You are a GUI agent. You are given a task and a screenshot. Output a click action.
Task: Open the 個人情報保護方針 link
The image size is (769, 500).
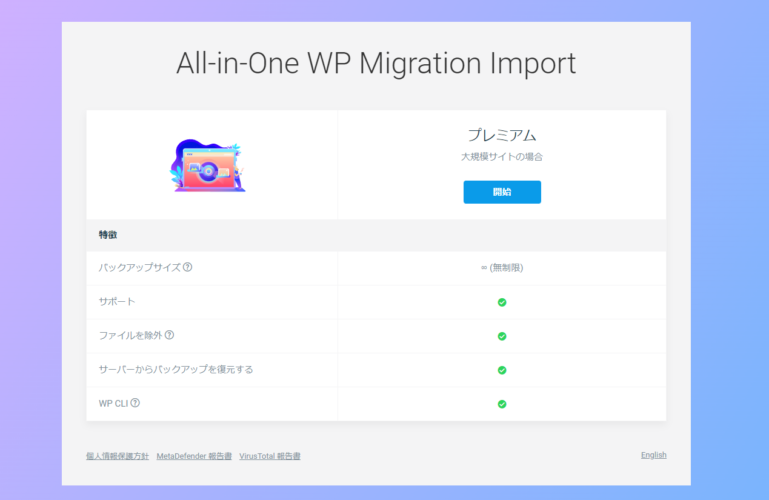pyautogui.click(x=117, y=456)
